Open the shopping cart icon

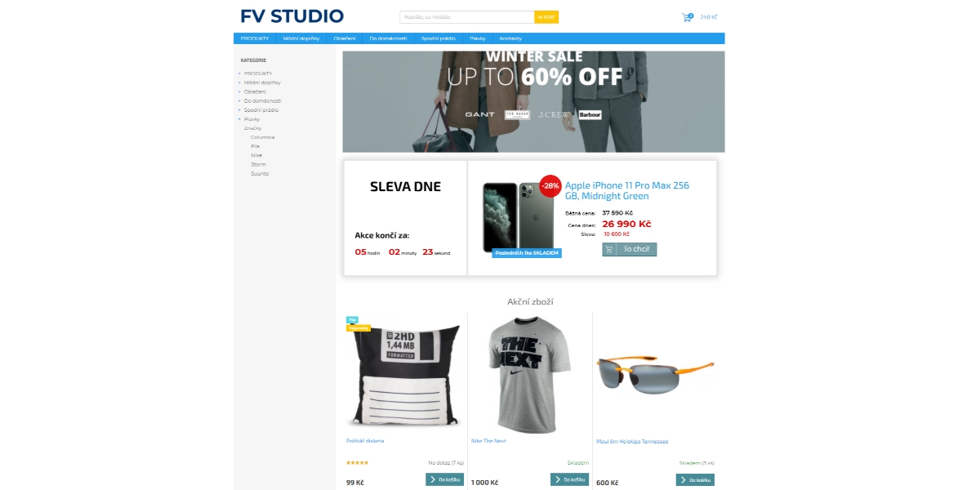(687, 17)
